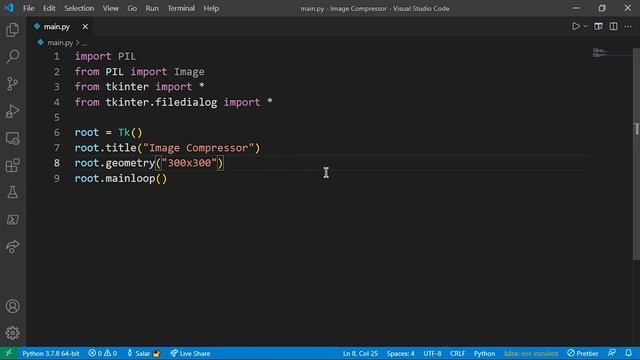Click Ln 8, Col 25 cursor position
This screenshot has height=360, width=640.
(x=360, y=353)
